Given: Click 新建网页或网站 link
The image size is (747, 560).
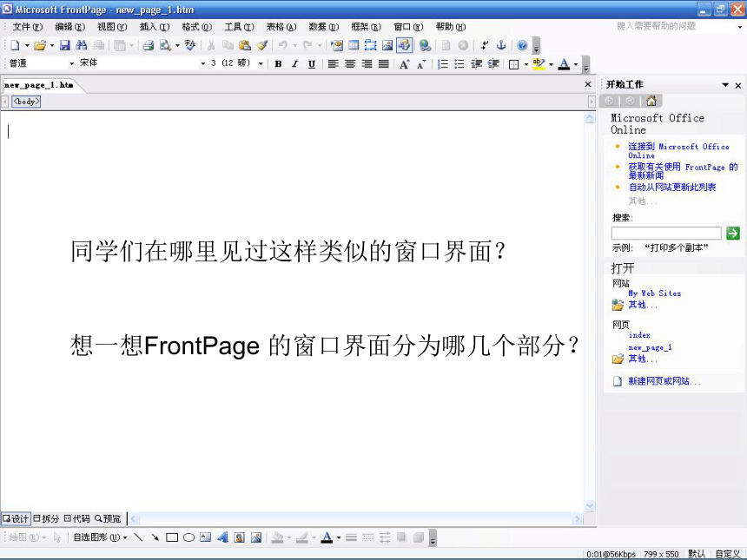Looking at the screenshot, I should [664, 381].
